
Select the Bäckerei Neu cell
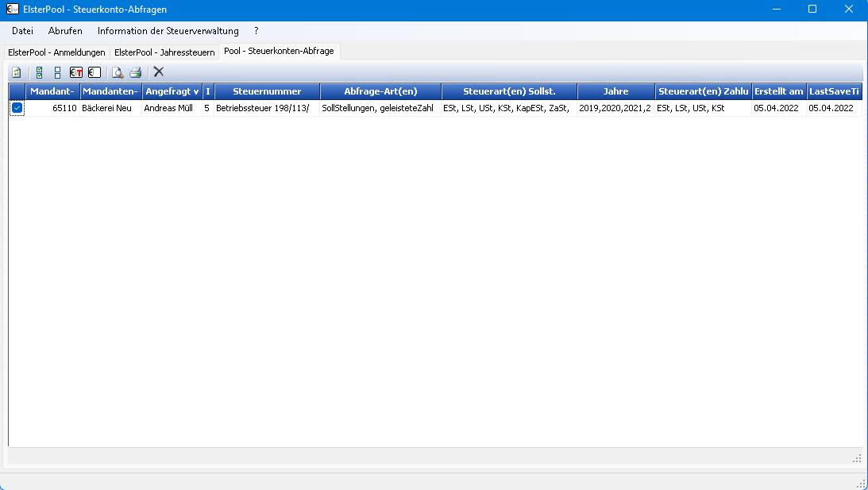110,108
